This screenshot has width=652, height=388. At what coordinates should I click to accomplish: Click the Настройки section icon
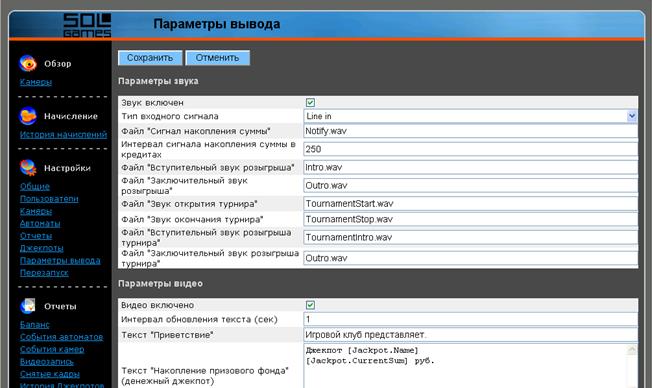[x=28, y=168]
